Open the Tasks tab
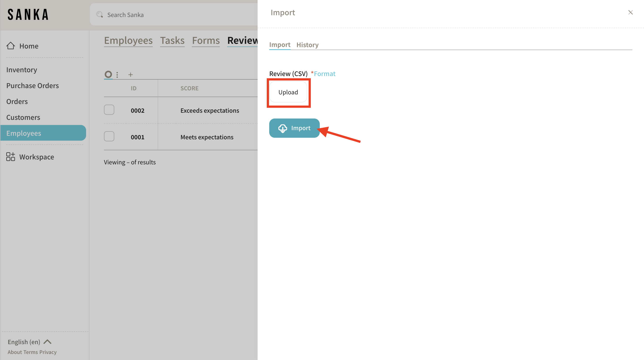 coord(172,40)
